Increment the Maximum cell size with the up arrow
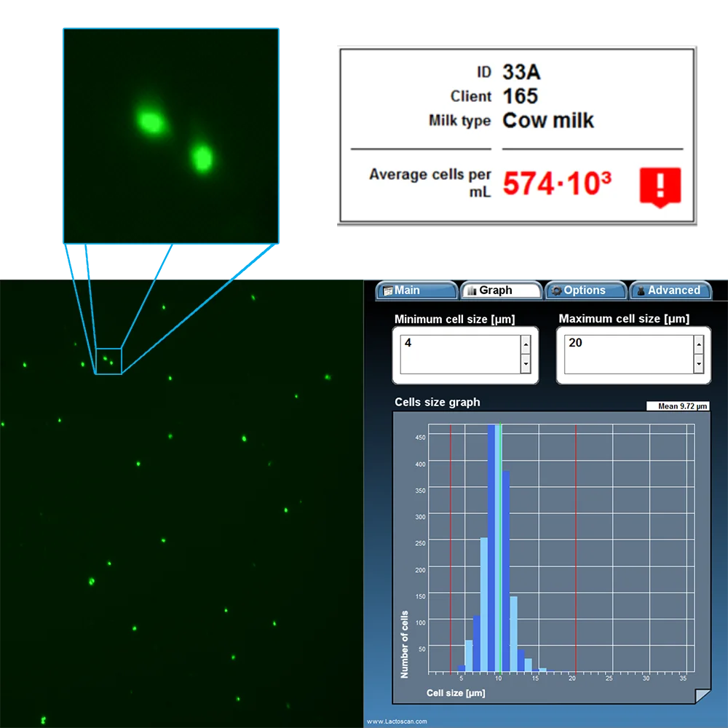 (699, 344)
